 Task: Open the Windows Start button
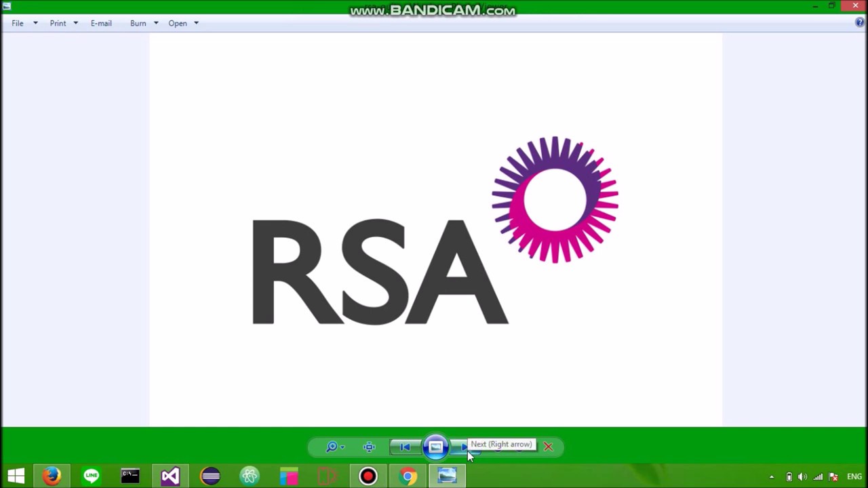(16, 476)
